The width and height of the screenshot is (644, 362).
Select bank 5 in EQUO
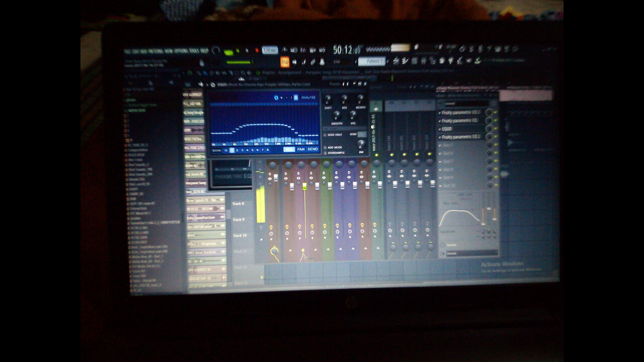[253, 150]
